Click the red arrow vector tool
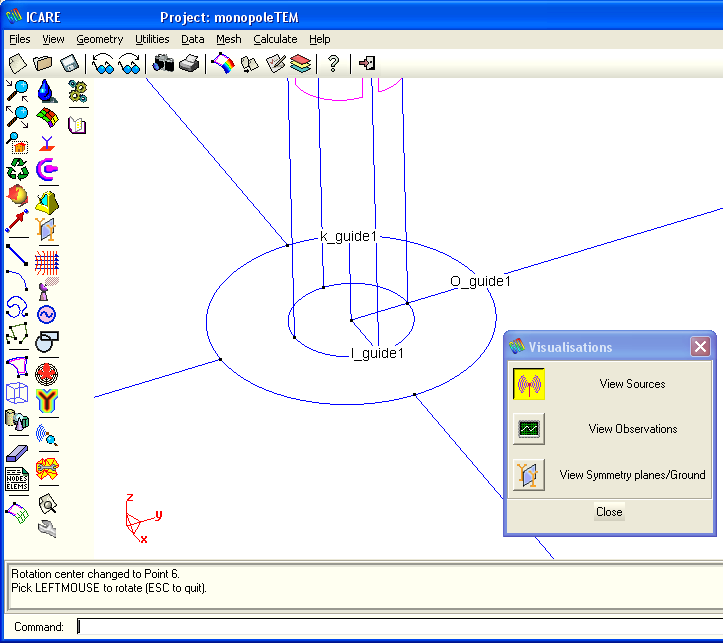This screenshot has width=723, height=643. [17, 221]
